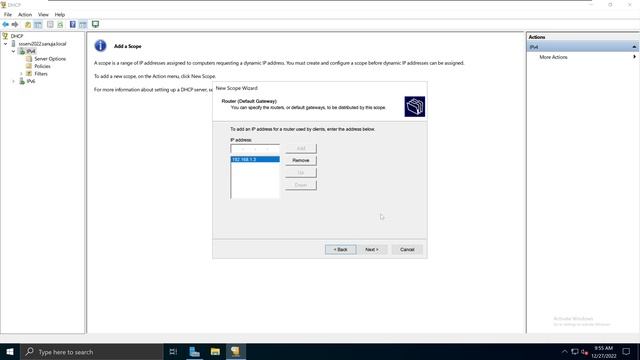The image size is (640, 360).
Task: Click the blue Help toolbar icon
Action: pos(73,24)
